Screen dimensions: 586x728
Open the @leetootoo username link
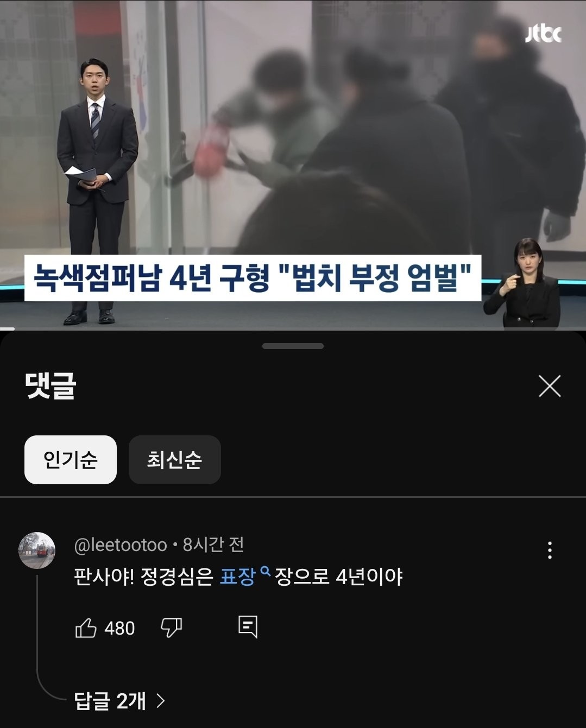click(121, 545)
